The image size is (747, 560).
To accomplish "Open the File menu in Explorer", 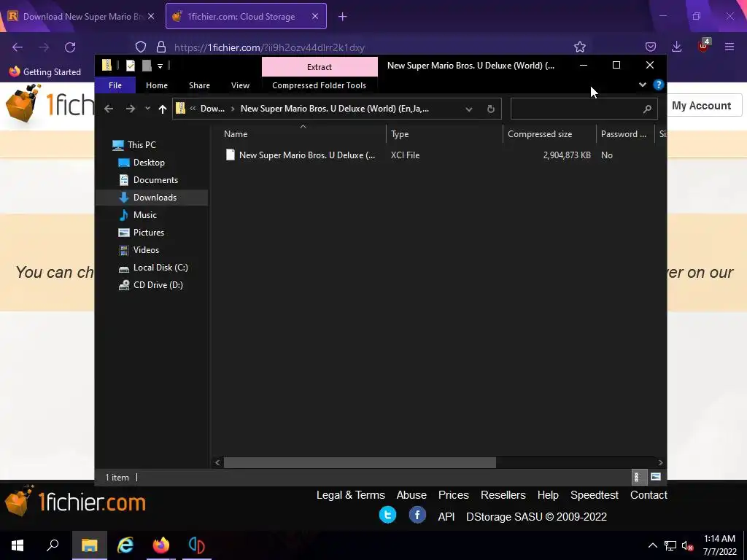I will click(115, 85).
